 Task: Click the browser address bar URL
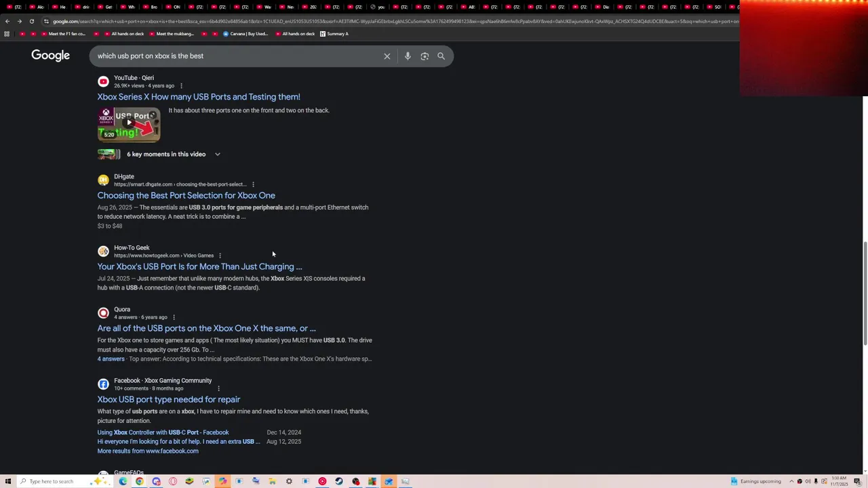(x=396, y=21)
